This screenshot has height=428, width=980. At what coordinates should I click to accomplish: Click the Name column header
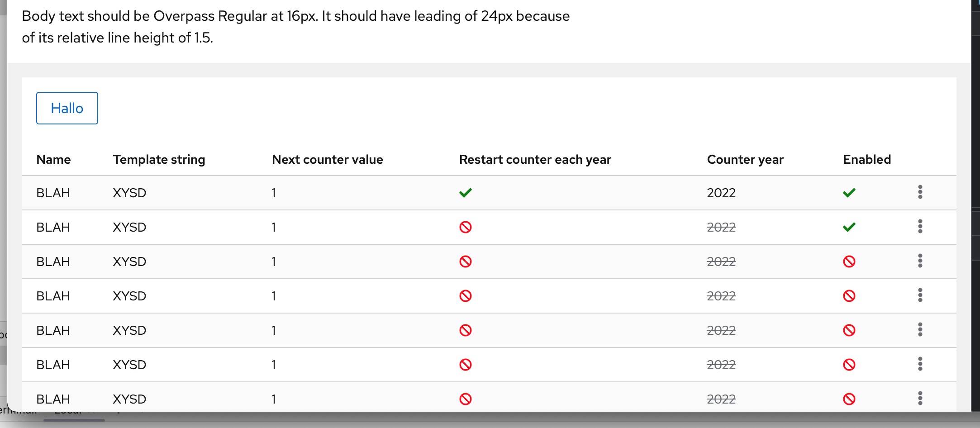53,159
